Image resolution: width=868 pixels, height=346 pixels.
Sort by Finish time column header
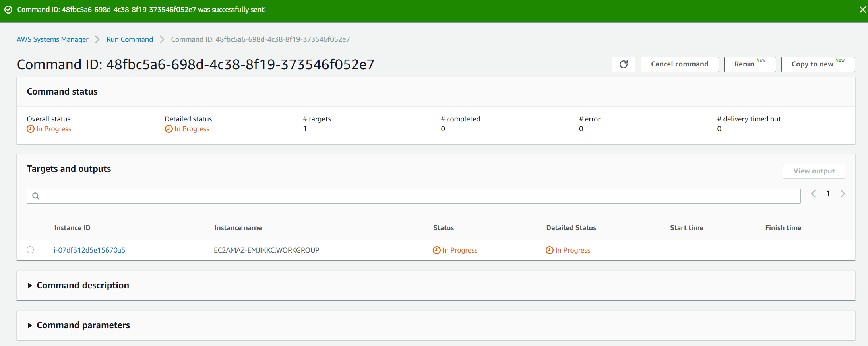point(783,228)
